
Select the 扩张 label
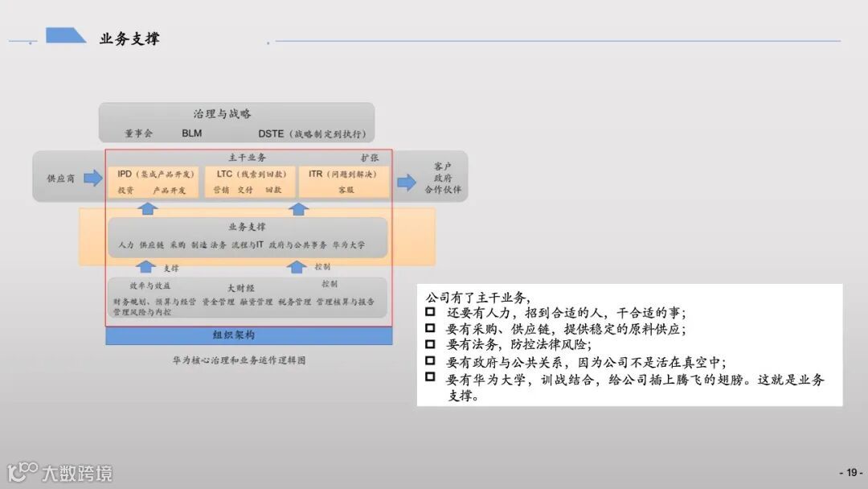(370, 158)
